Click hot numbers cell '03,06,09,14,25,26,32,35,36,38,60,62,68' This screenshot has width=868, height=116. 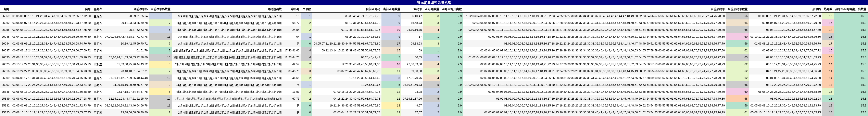[x=796, y=99]
